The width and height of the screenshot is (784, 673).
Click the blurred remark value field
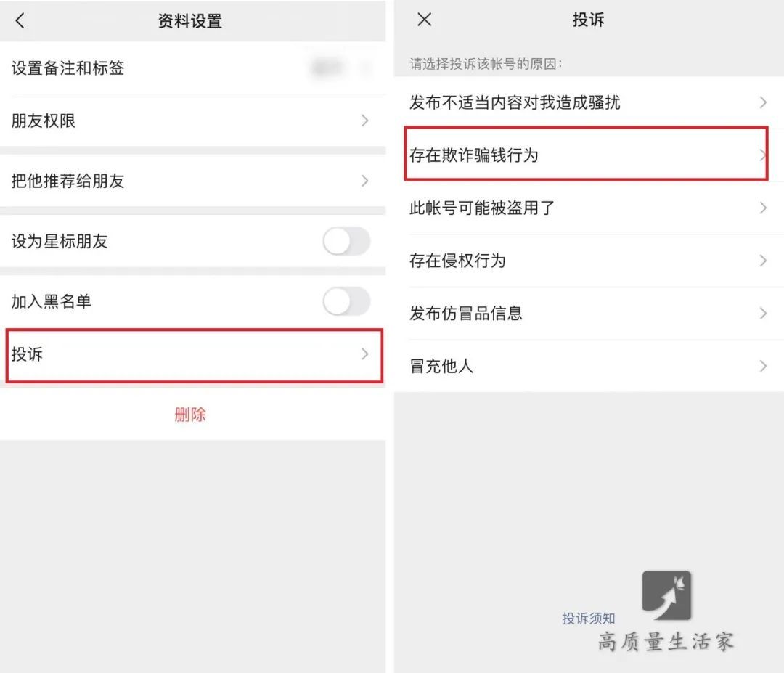327,68
